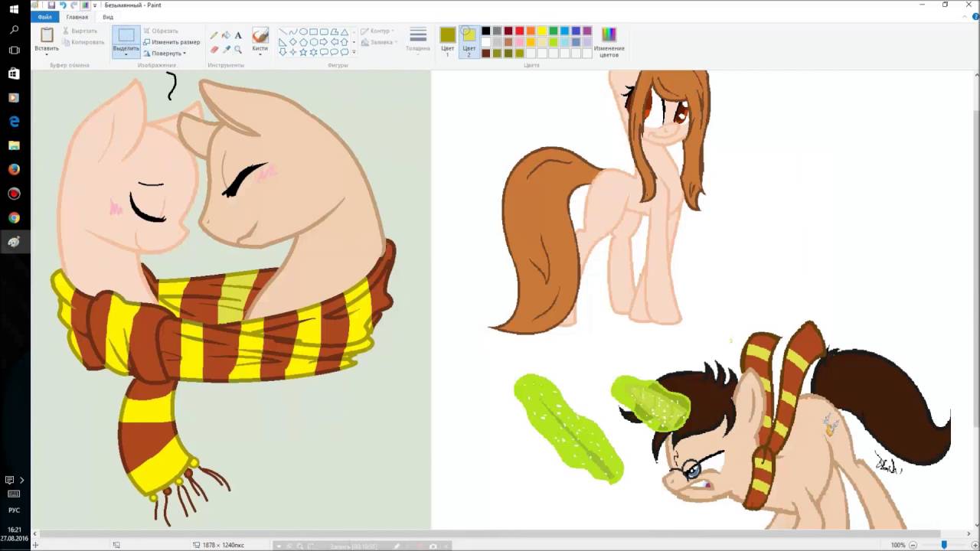This screenshot has height=551, width=980.
Task: Open the Action Center notifications icon
Action: [x=9, y=480]
